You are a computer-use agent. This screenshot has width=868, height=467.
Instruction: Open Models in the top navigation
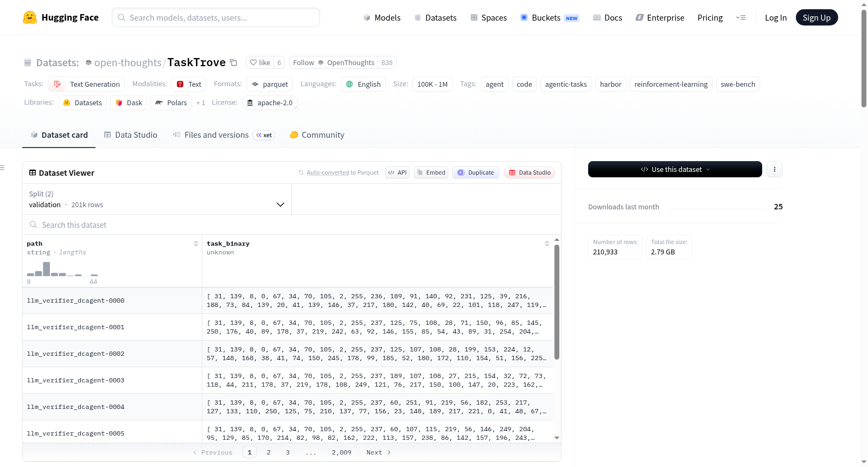[382, 18]
